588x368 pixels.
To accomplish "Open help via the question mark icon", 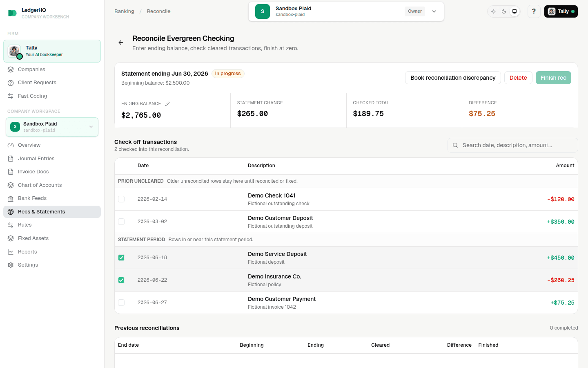I will 534,11.
